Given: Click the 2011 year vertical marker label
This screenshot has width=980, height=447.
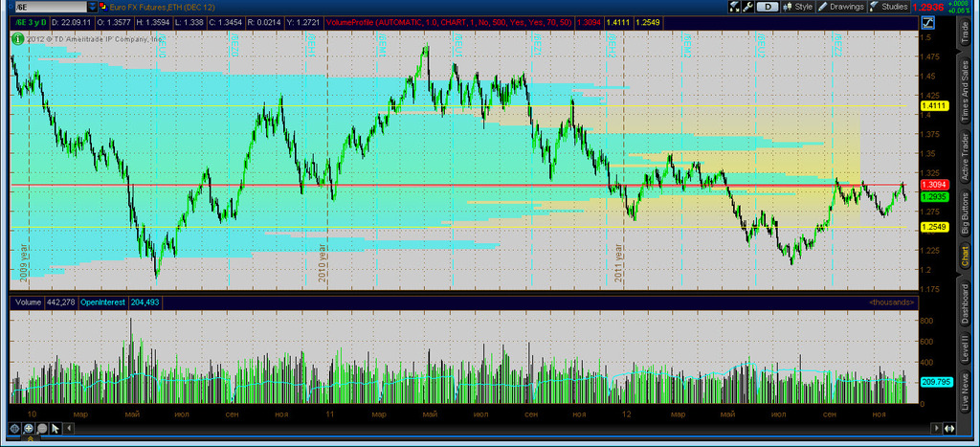Looking at the screenshot, I should tap(618, 262).
